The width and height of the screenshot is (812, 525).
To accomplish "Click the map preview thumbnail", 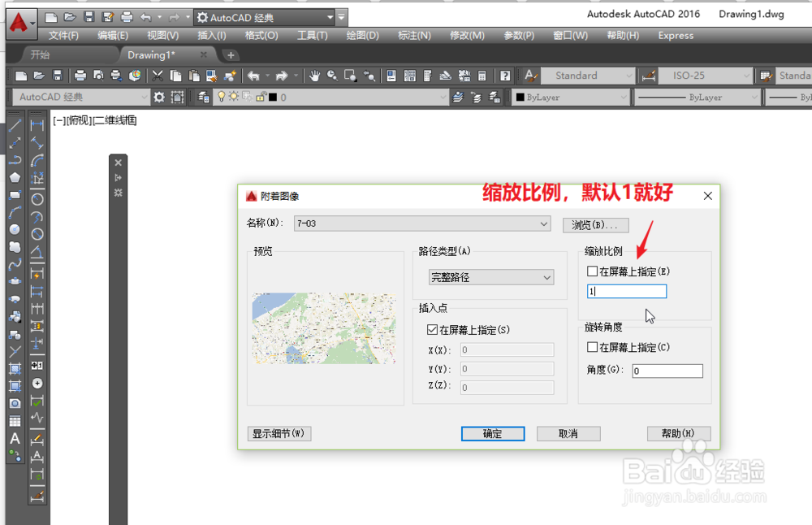I will point(324,328).
